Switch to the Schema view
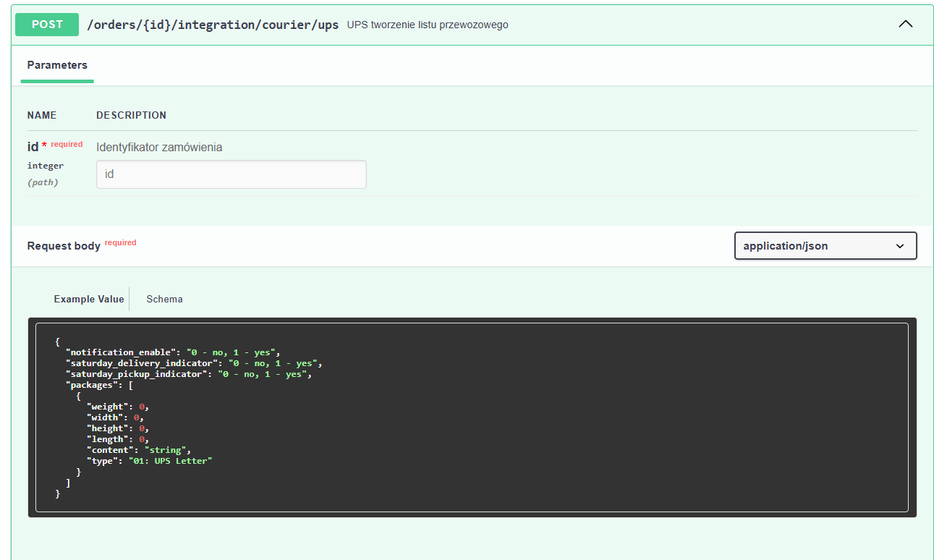The image size is (934, 560). point(164,299)
